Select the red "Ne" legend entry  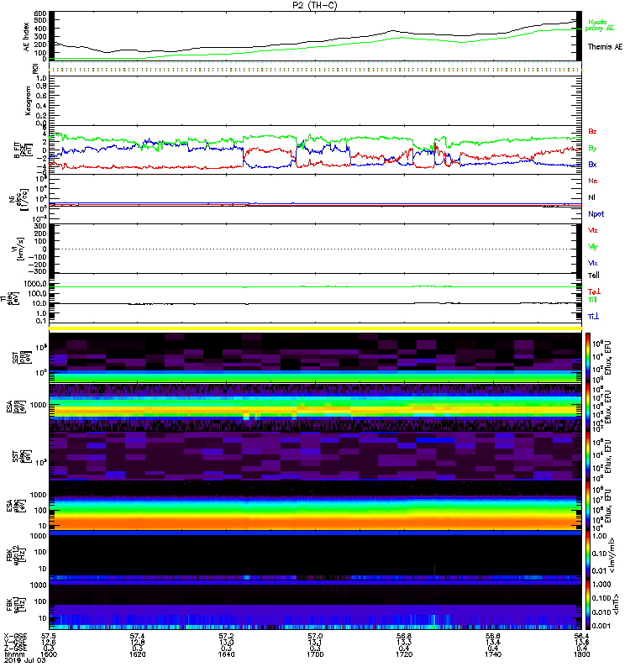pos(593,181)
